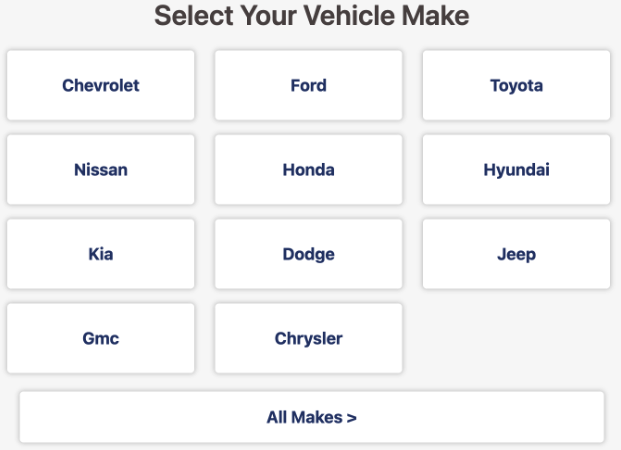Pick Toyota from the vehicle makes

516,86
